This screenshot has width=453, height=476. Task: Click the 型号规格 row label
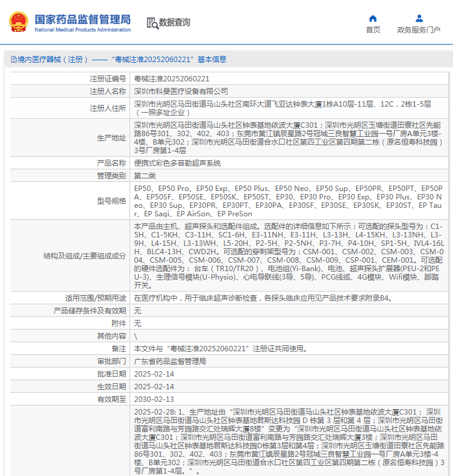[111, 201]
